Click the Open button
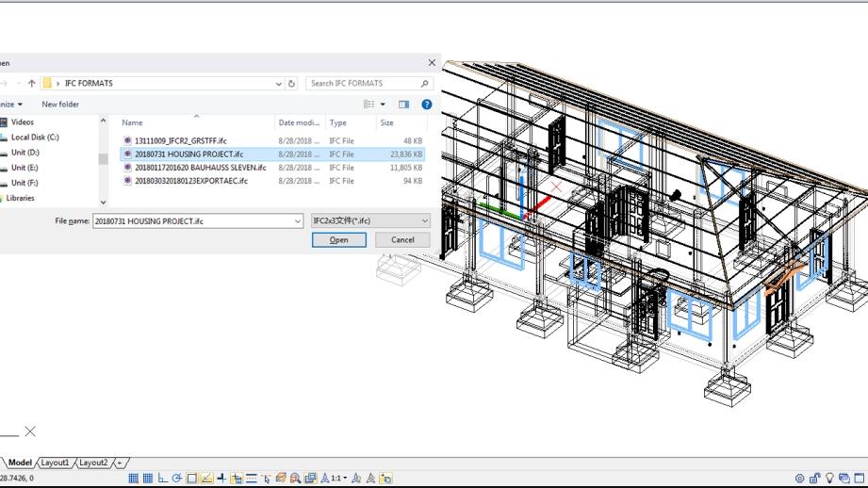The image size is (868, 488). [338, 239]
